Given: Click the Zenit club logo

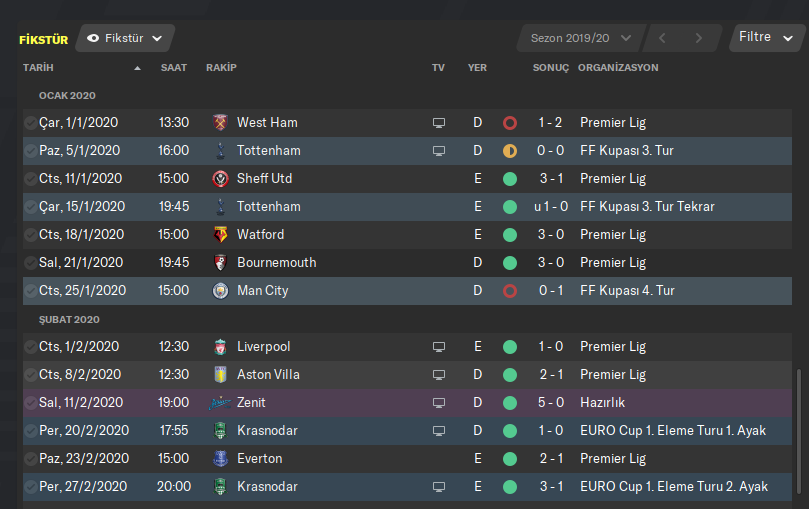Looking at the screenshot, I should pos(220,403).
